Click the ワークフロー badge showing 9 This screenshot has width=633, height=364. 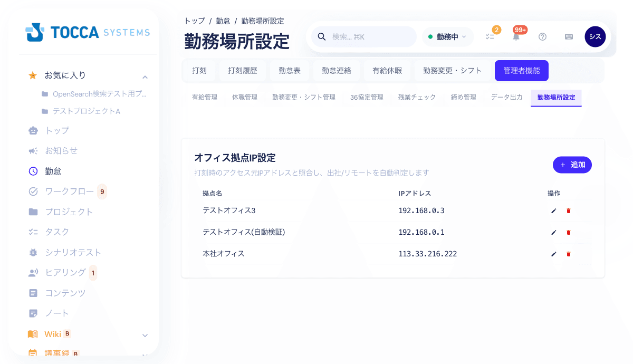[102, 191]
